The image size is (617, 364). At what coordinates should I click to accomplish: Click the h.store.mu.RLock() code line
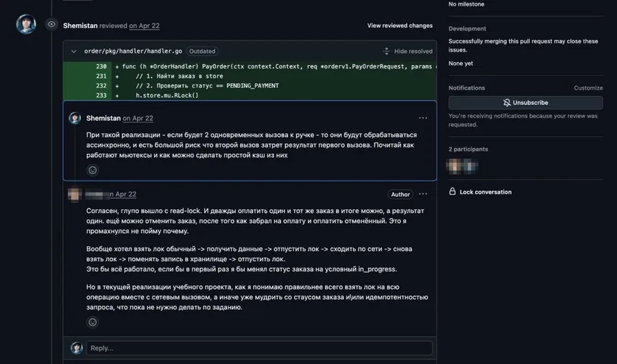click(x=167, y=95)
